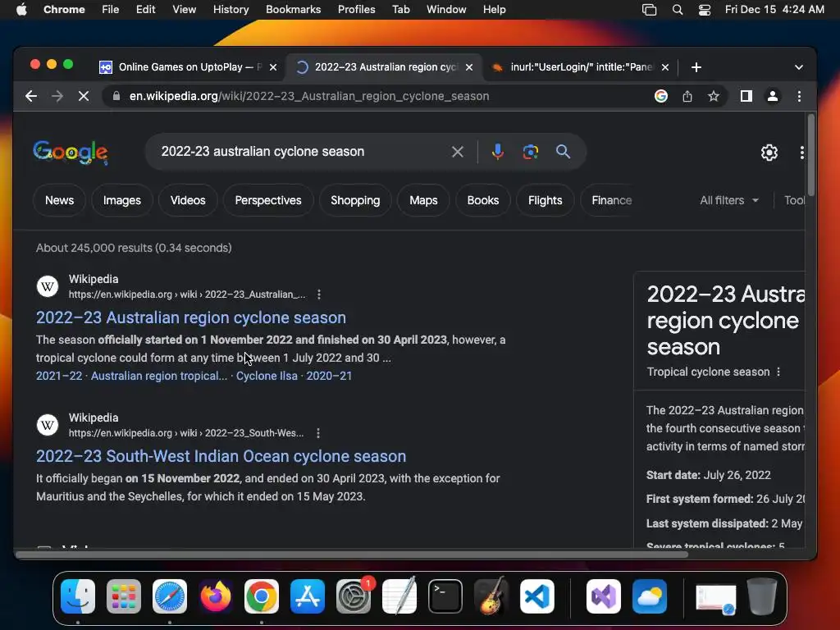Close the inurl UserLogin tab
This screenshot has width=840, height=630.
(x=664, y=67)
